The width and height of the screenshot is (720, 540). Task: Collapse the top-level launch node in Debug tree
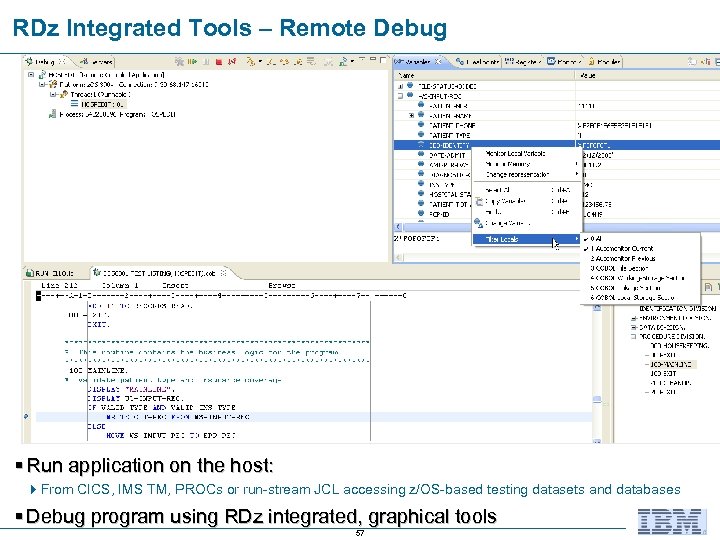[x=31, y=74]
